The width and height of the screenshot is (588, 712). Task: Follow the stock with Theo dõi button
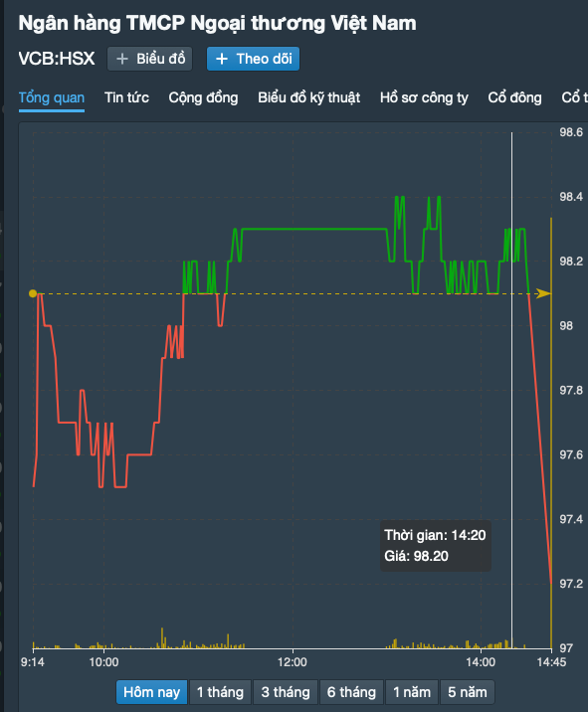(x=253, y=59)
